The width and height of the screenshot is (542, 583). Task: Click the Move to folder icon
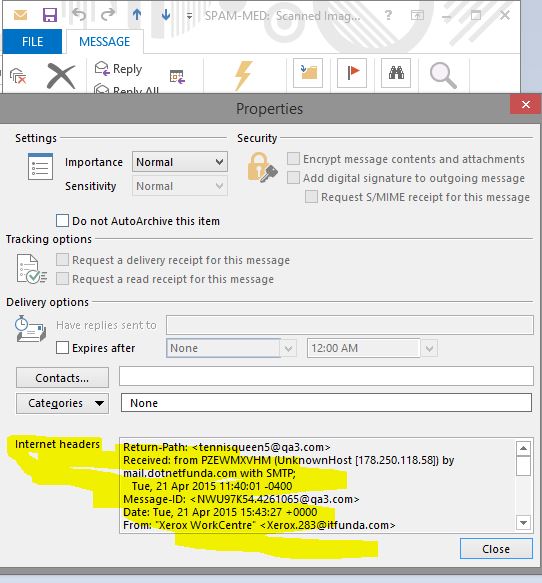(x=308, y=73)
